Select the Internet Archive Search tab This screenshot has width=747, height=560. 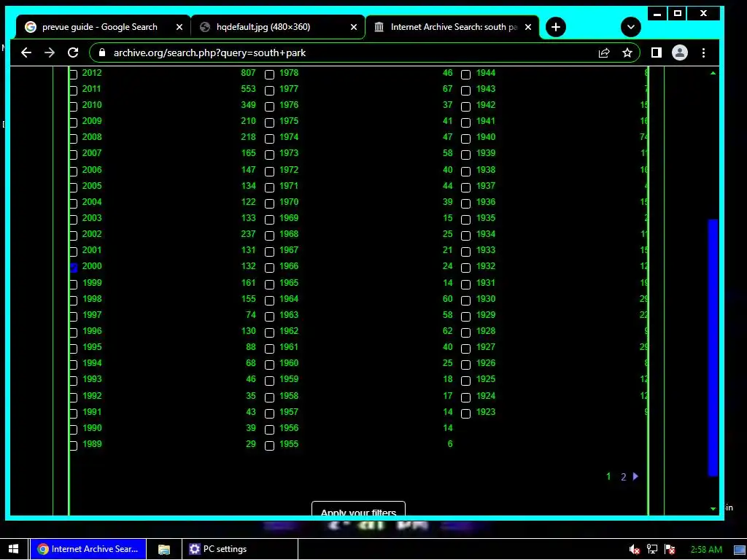click(452, 27)
